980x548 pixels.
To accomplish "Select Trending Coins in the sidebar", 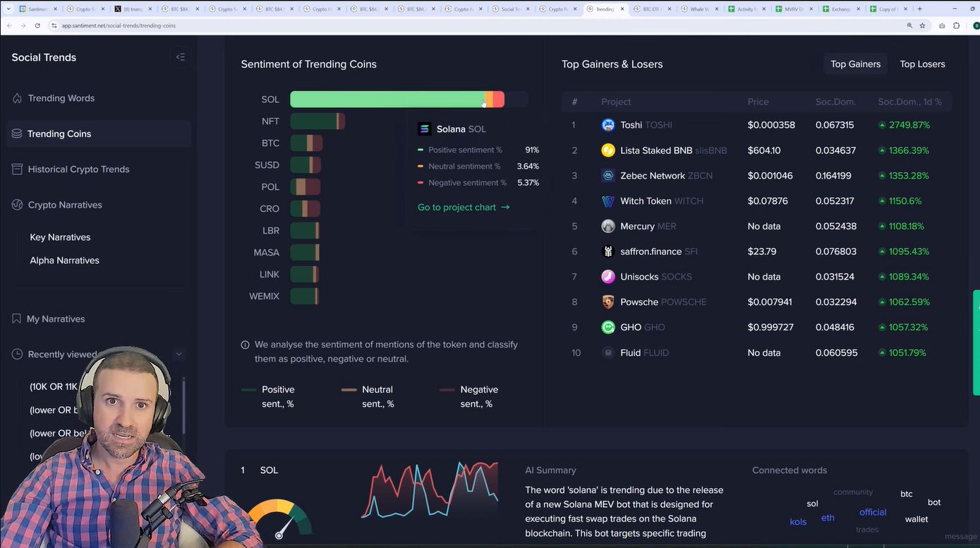I will (59, 133).
